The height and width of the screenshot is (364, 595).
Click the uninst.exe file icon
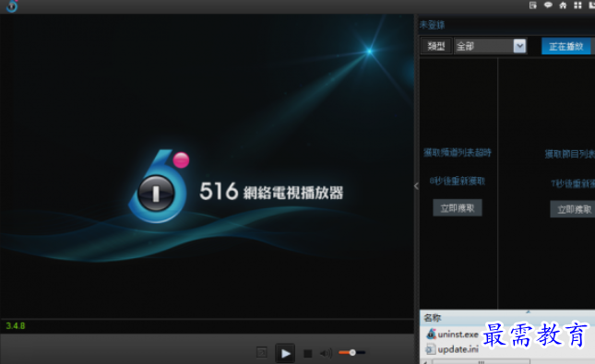(431, 334)
